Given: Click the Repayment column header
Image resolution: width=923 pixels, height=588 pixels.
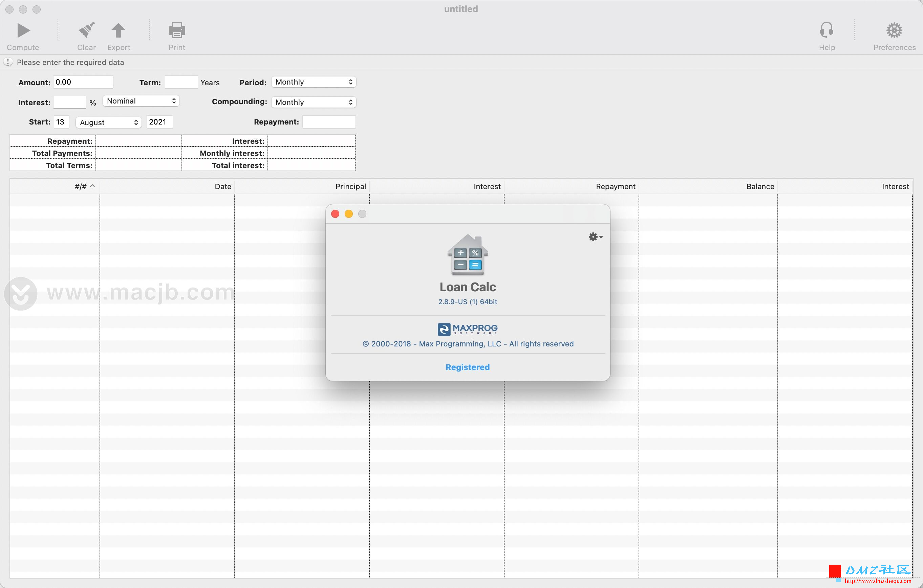Looking at the screenshot, I should coord(572,186).
